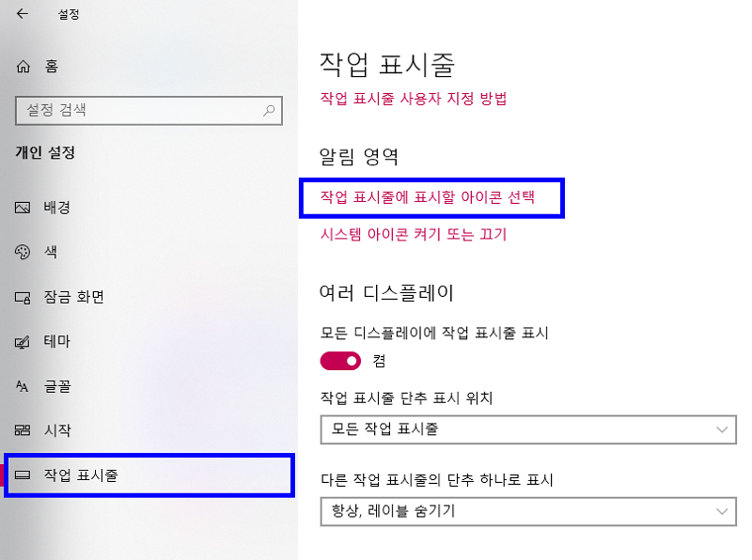
Task: Select the 배경 picture icon in sidebar
Action: point(23,208)
